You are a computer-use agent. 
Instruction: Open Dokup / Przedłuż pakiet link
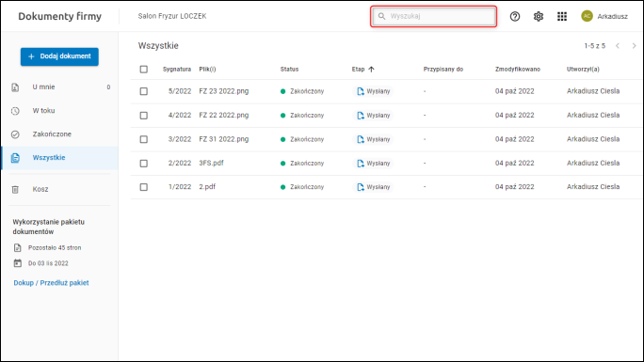tap(51, 283)
